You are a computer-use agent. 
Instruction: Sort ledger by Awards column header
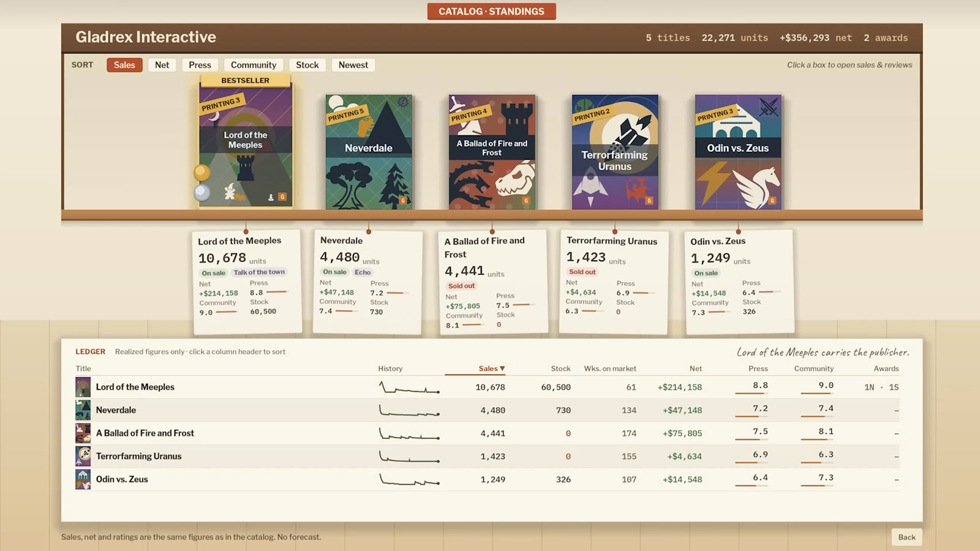click(886, 369)
